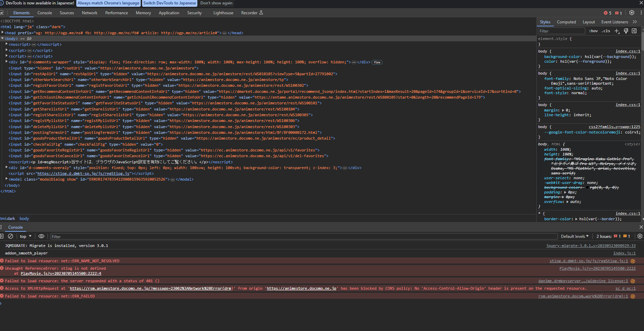
Task: Open DevTools settings gear in the main toolbar
Action: pyautogui.click(x=631, y=13)
